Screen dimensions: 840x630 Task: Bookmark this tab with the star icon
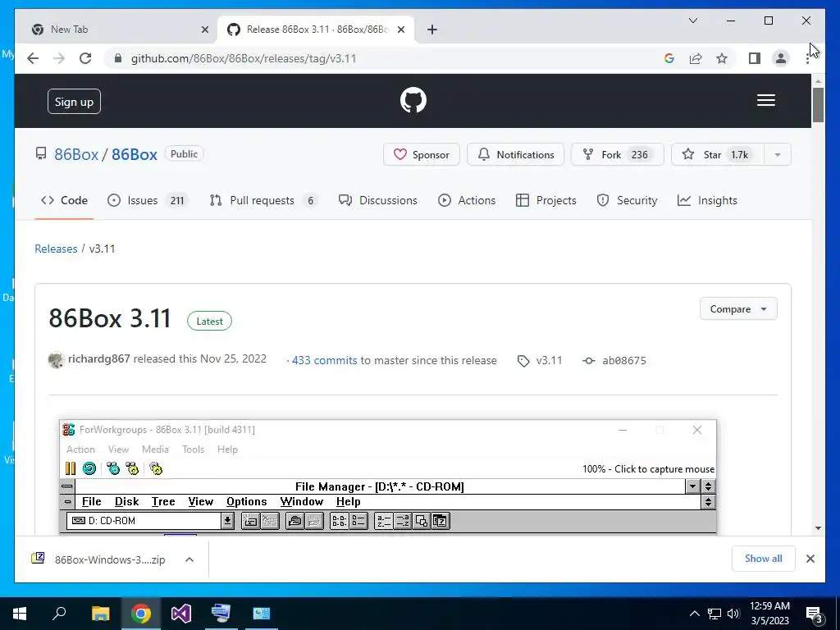coord(722,58)
